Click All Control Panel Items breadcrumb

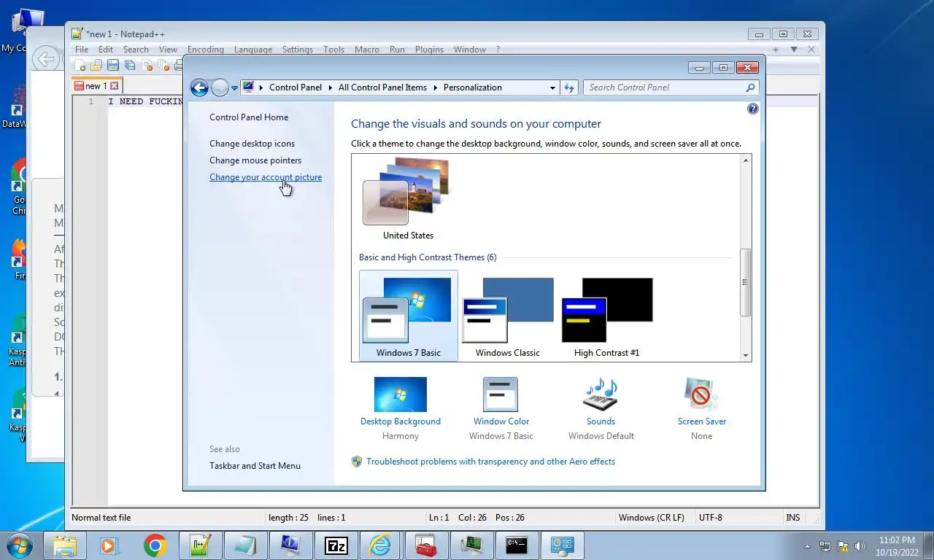tap(382, 87)
